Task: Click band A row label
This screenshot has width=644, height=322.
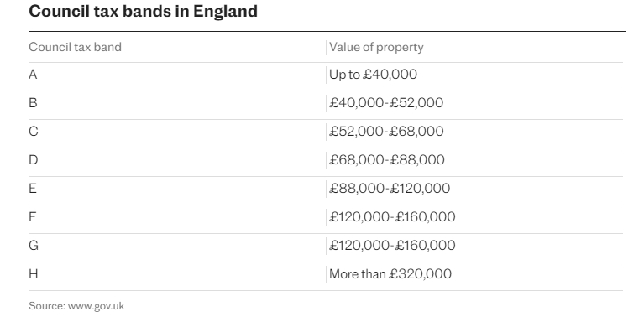Action: point(33,75)
